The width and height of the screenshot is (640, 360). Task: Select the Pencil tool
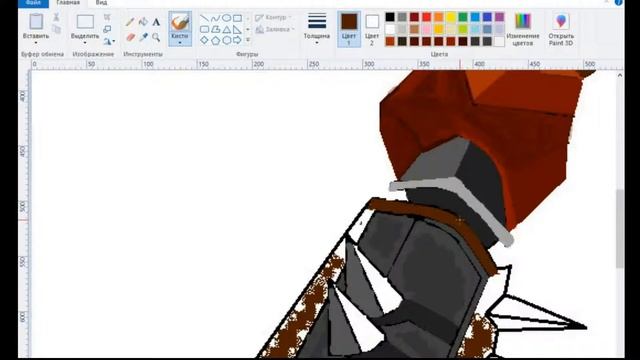click(130, 22)
